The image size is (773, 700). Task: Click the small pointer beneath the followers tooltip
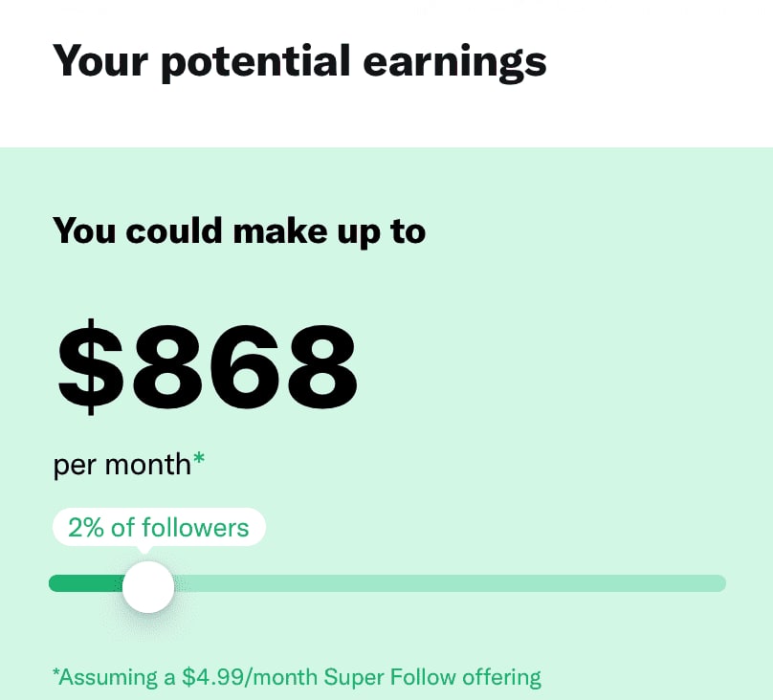click(144, 550)
